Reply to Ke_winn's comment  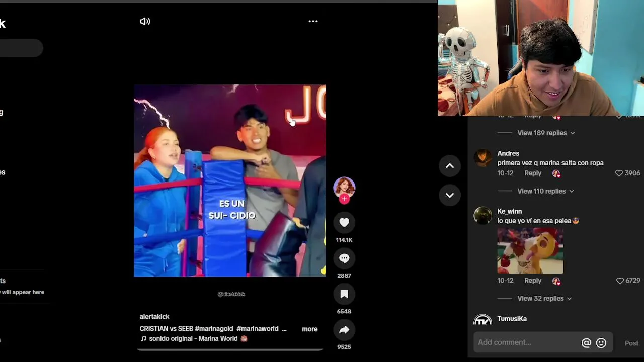(533, 281)
